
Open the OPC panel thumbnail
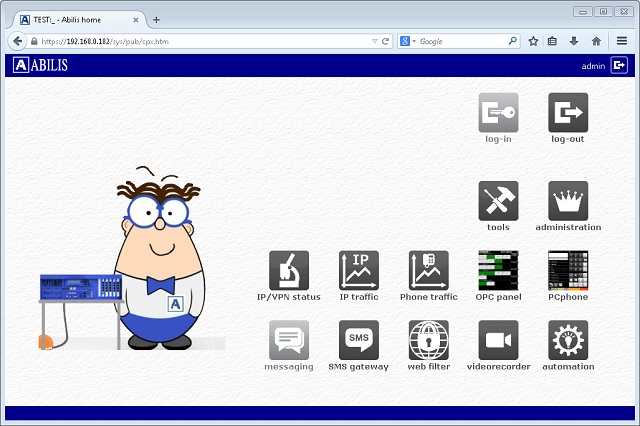point(498,270)
